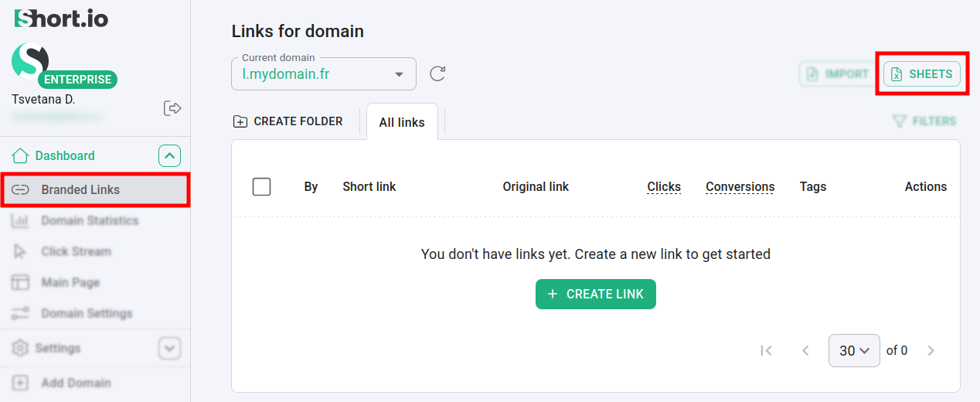The image size is (980, 402).
Task: Expand the Settings section chevron
Action: point(170,349)
